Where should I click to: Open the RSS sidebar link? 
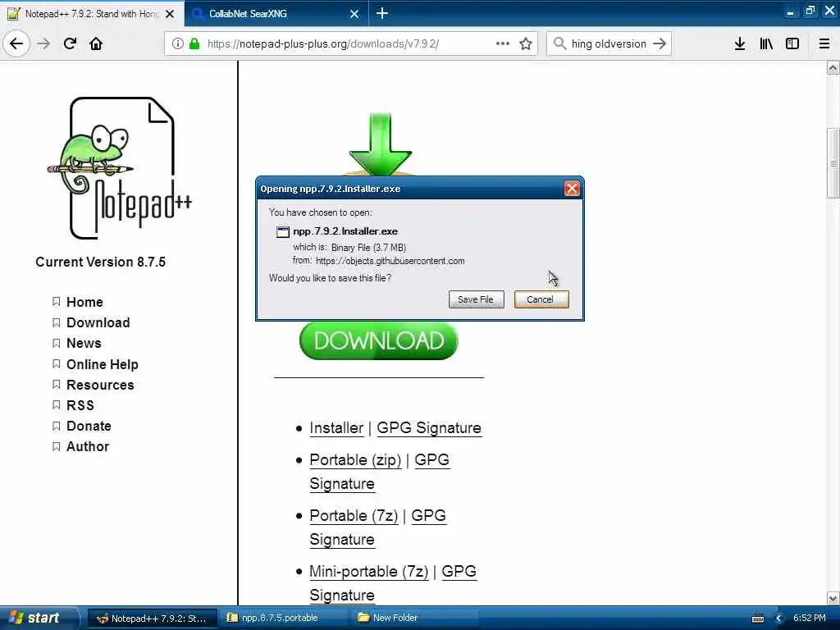pos(80,405)
